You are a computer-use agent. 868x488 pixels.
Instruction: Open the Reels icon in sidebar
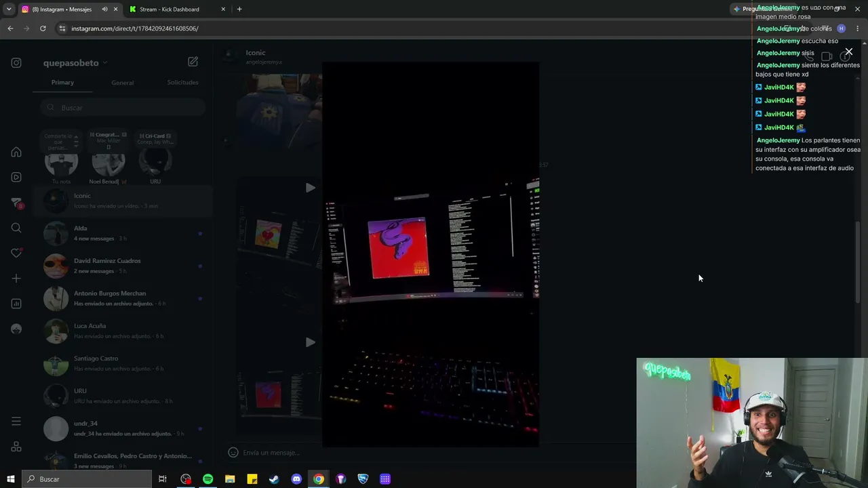point(16,178)
